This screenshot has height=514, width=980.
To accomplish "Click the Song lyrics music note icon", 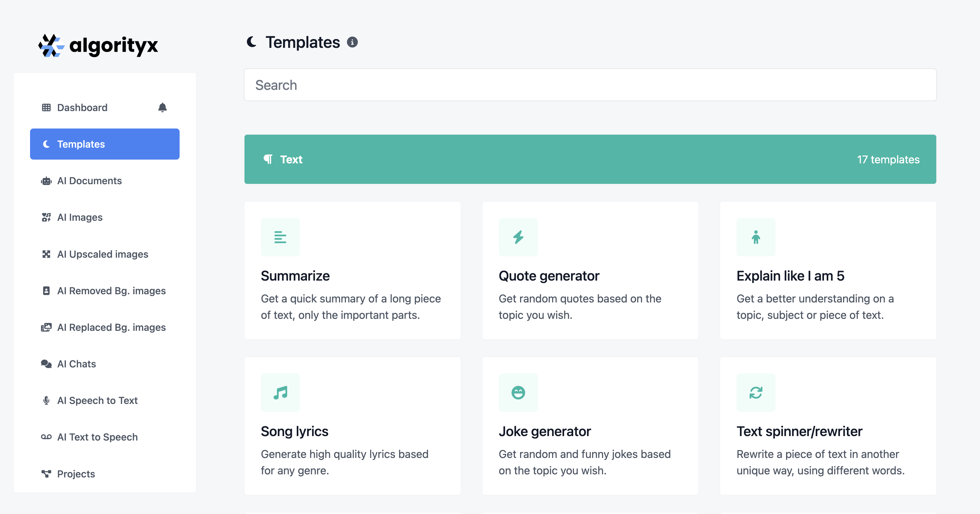I will 280,393.
